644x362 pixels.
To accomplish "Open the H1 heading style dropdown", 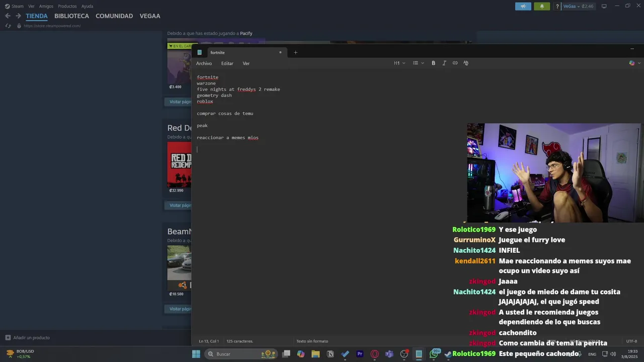I will click(x=399, y=63).
